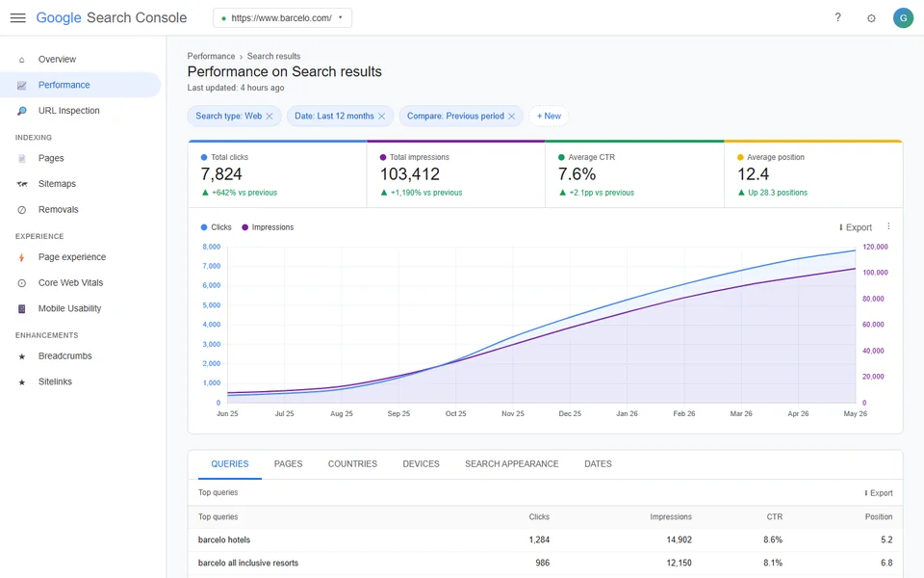
Task: Click the May 26 label on chart axis
Action: [x=855, y=414]
